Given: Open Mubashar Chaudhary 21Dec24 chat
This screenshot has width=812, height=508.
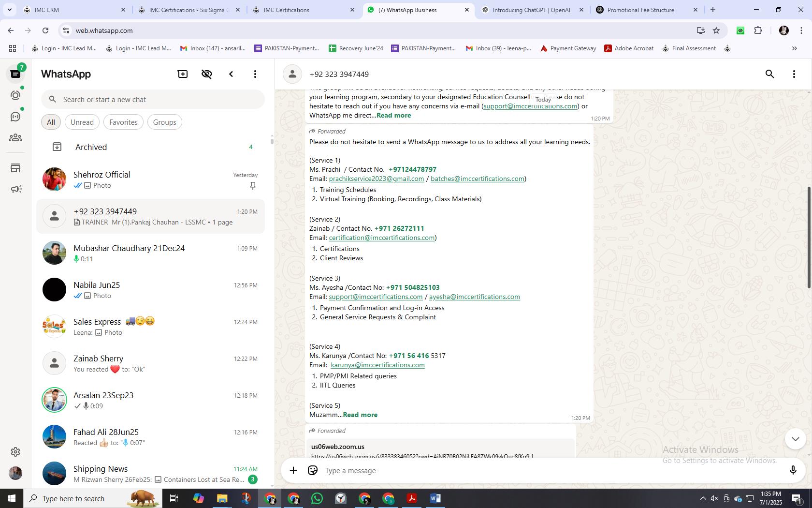Looking at the screenshot, I should 150,253.
